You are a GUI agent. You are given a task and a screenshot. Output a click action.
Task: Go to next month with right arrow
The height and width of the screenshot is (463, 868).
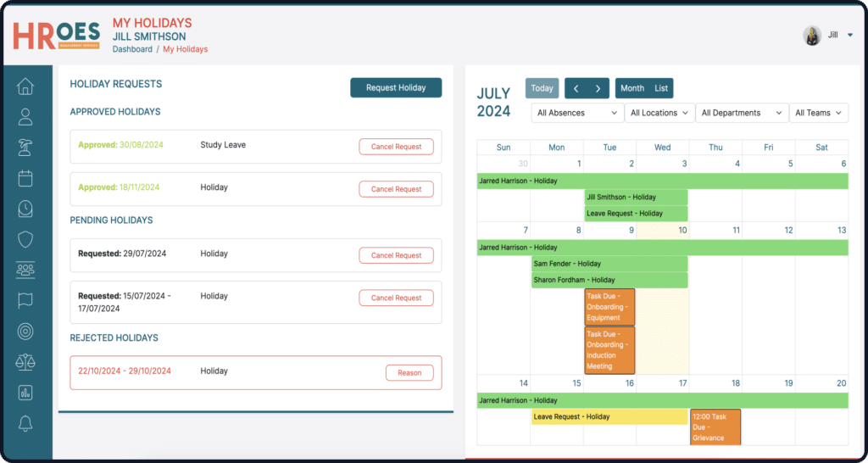[x=598, y=88]
